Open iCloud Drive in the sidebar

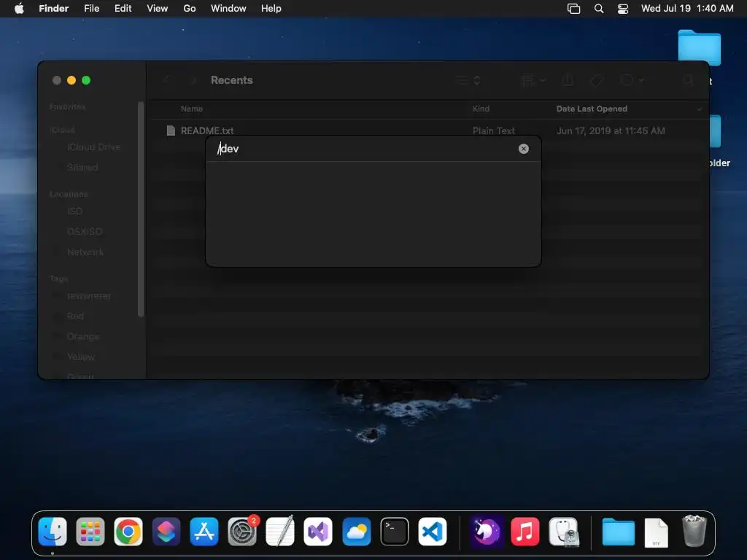[93, 147]
